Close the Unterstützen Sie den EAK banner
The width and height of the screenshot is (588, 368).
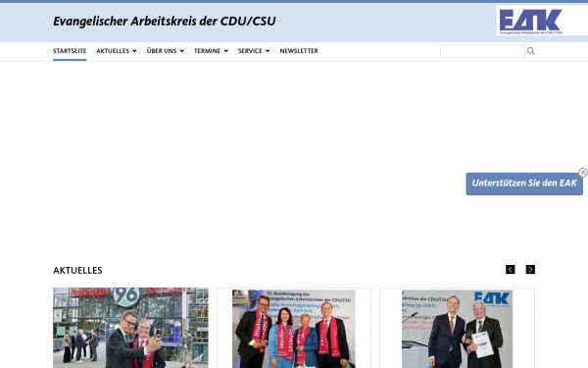pyautogui.click(x=583, y=172)
